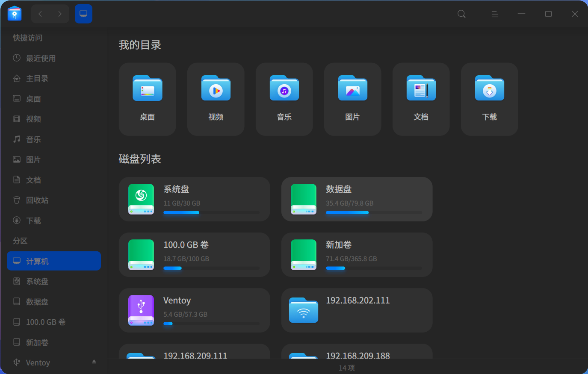
Task: Open 视频 from the sidebar
Action: coord(54,119)
